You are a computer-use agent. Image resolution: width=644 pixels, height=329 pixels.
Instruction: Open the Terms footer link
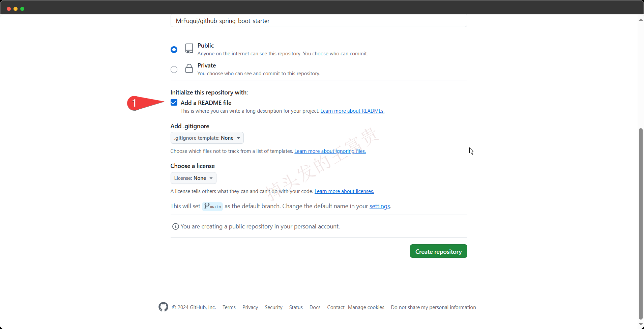(x=229, y=307)
